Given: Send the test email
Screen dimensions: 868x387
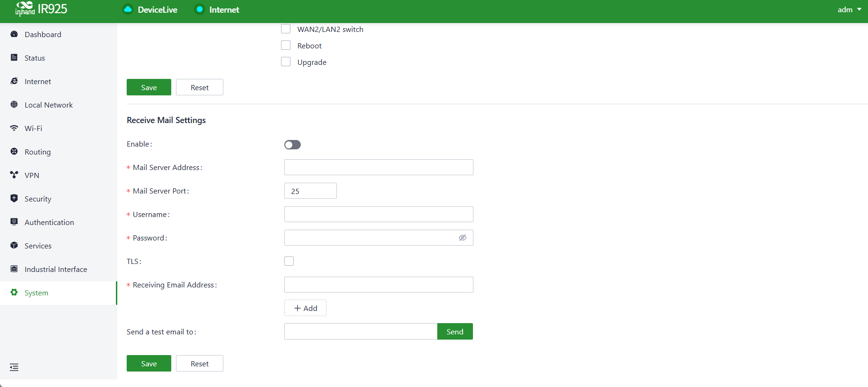Looking at the screenshot, I should (x=455, y=332).
